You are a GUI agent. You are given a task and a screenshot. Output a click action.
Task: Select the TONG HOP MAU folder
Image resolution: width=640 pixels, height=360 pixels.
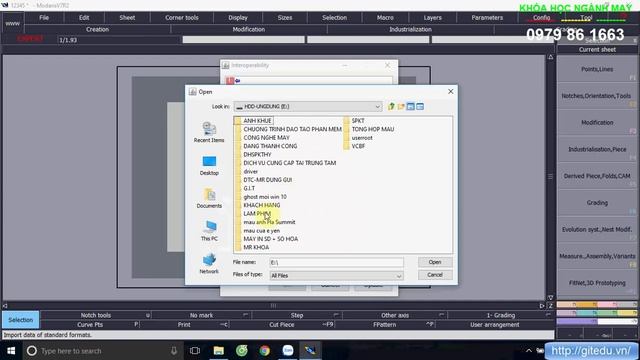[x=373, y=129]
